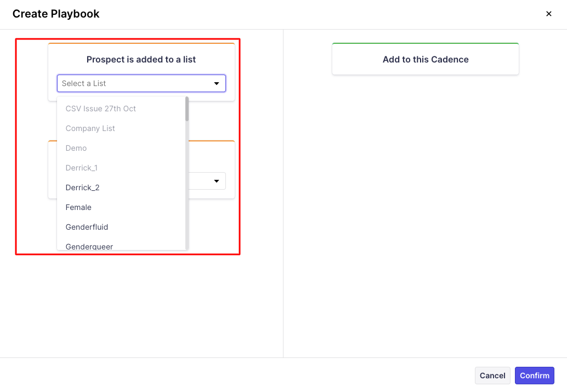Viewport: 567px width, 392px height.
Task: Click the lower scrollbar track of list
Action: (187, 208)
